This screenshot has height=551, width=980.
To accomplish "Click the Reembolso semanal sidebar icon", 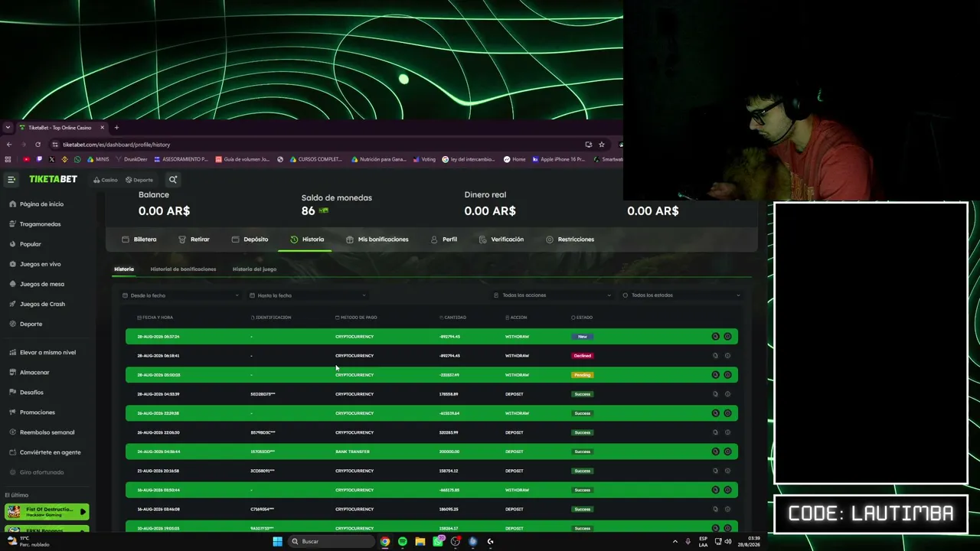I will pos(12,432).
